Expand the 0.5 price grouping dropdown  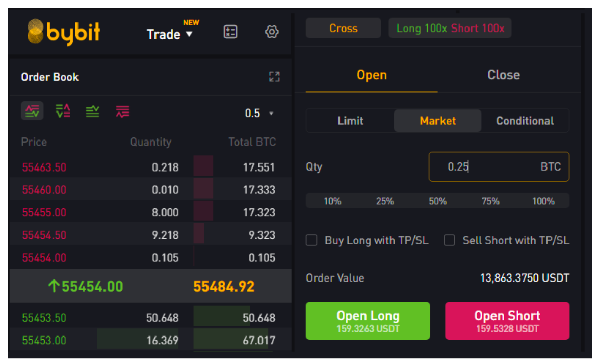[259, 113]
